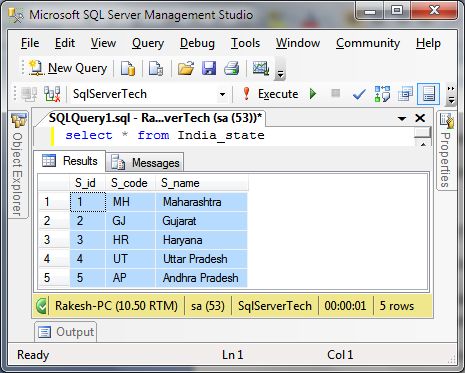Select the MH code cell
The image size is (465, 373).
click(130, 202)
